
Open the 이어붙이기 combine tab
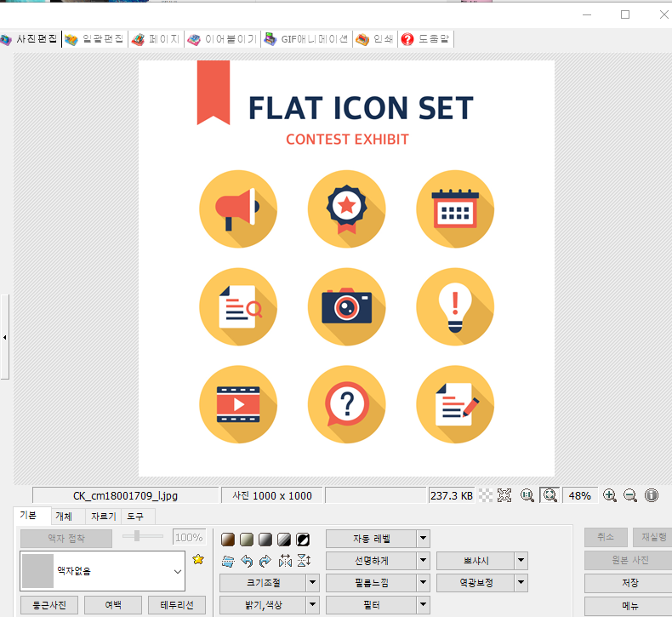[x=222, y=39]
